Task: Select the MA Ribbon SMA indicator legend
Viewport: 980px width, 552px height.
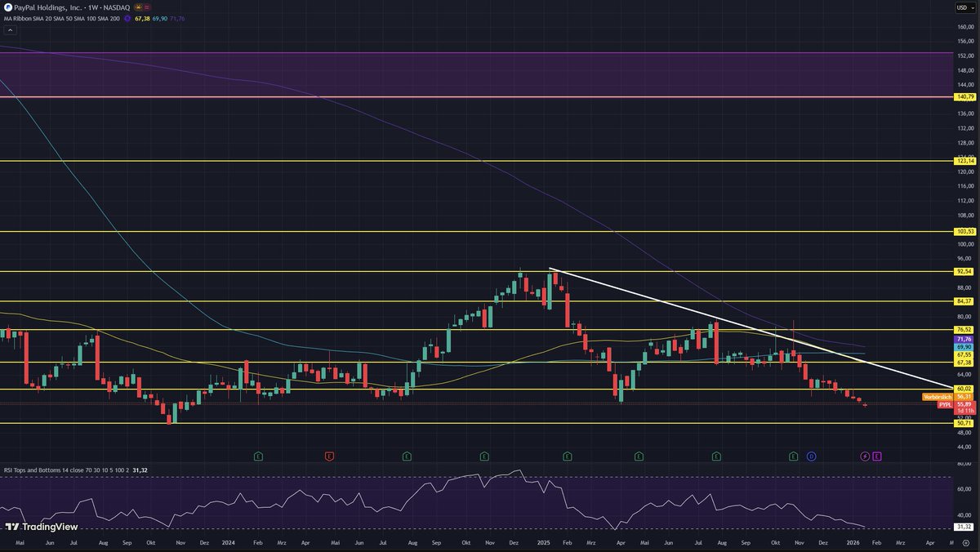Action: pyautogui.click(x=63, y=17)
